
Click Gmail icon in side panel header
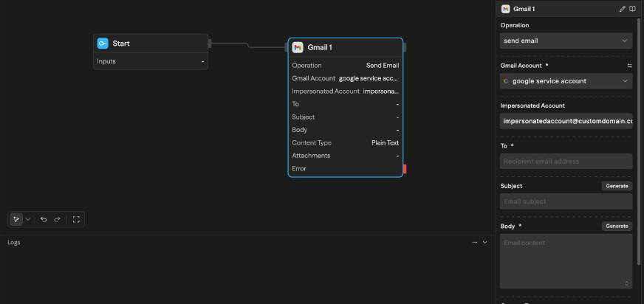[x=506, y=9]
